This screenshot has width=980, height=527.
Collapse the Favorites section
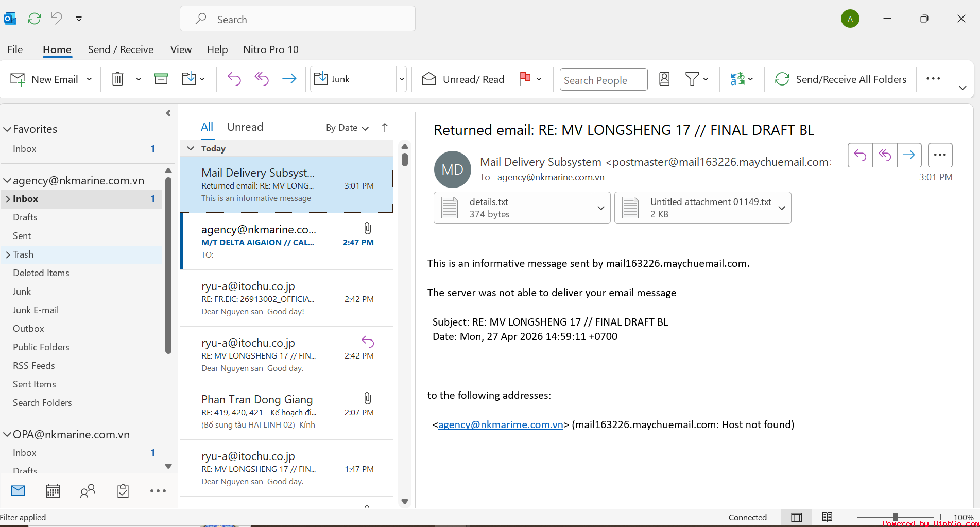(x=7, y=129)
